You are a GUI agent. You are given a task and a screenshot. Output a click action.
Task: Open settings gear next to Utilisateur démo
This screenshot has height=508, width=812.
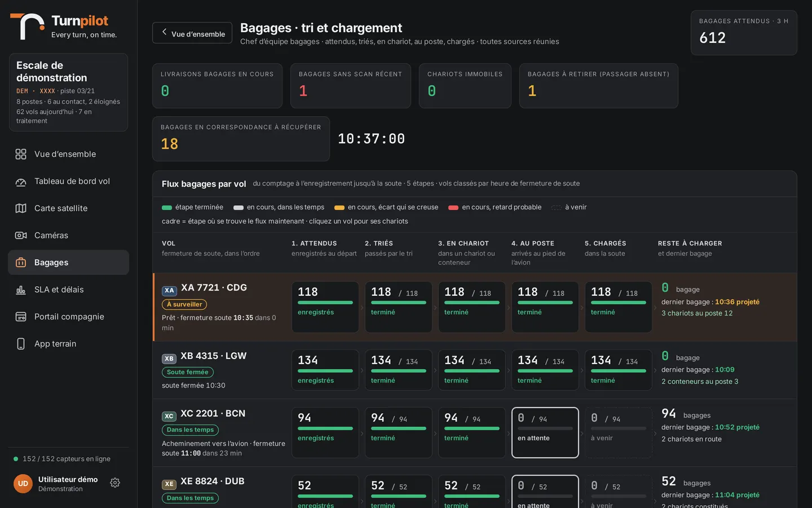tap(115, 483)
